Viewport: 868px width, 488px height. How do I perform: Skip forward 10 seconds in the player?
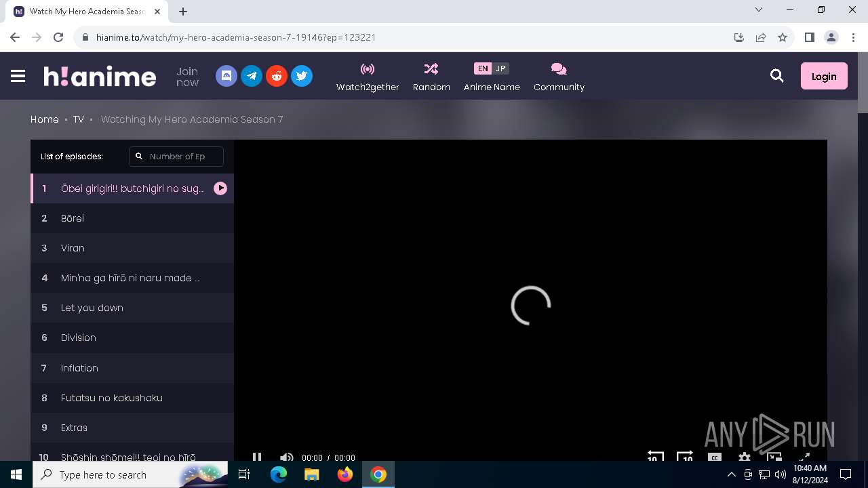[685, 456]
